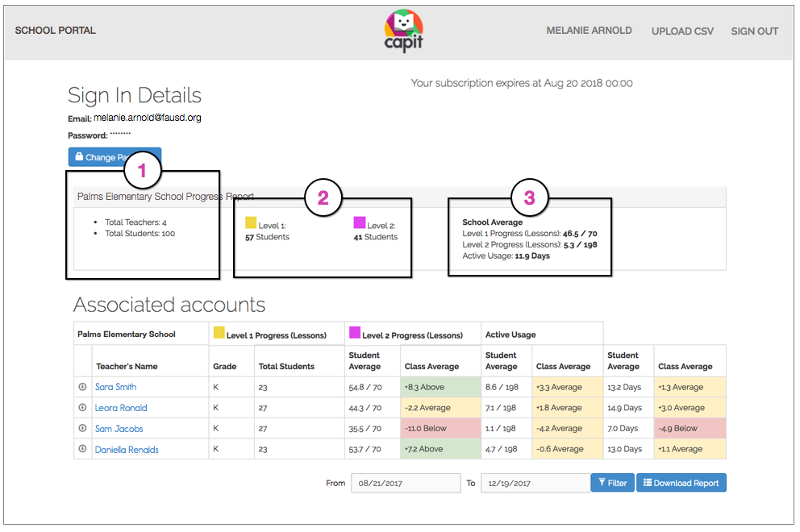
Task: Click SCHOOL PORTAL in the top-left navigation
Action: point(55,30)
